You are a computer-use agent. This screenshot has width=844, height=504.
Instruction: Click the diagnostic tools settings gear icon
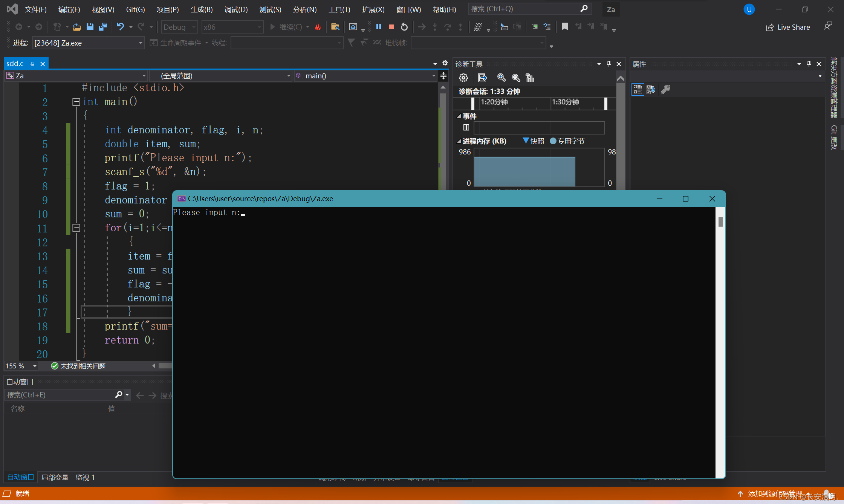pyautogui.click(x=463, y=78)
